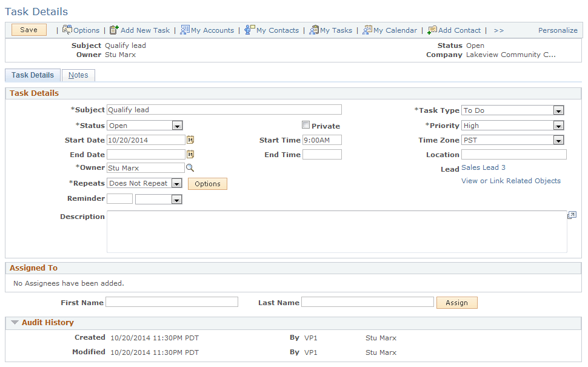Screen dimensions: 588x367
Task: Click the Personalize link
Action: click(557, 30)
